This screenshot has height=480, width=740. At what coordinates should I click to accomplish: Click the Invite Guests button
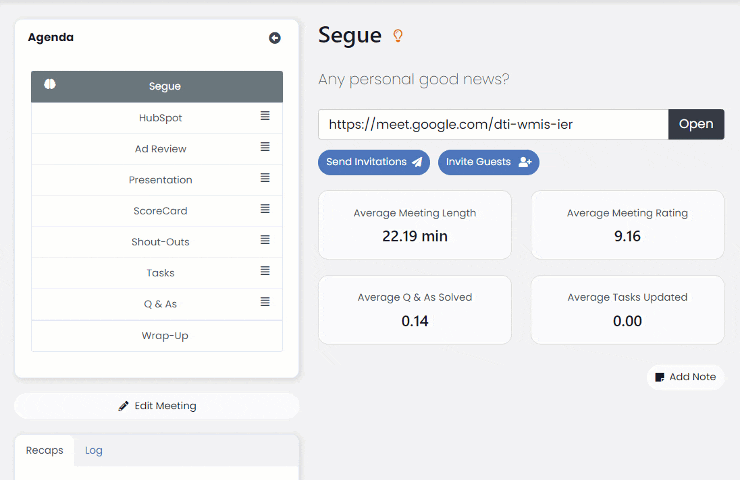[x=488, y=162]
